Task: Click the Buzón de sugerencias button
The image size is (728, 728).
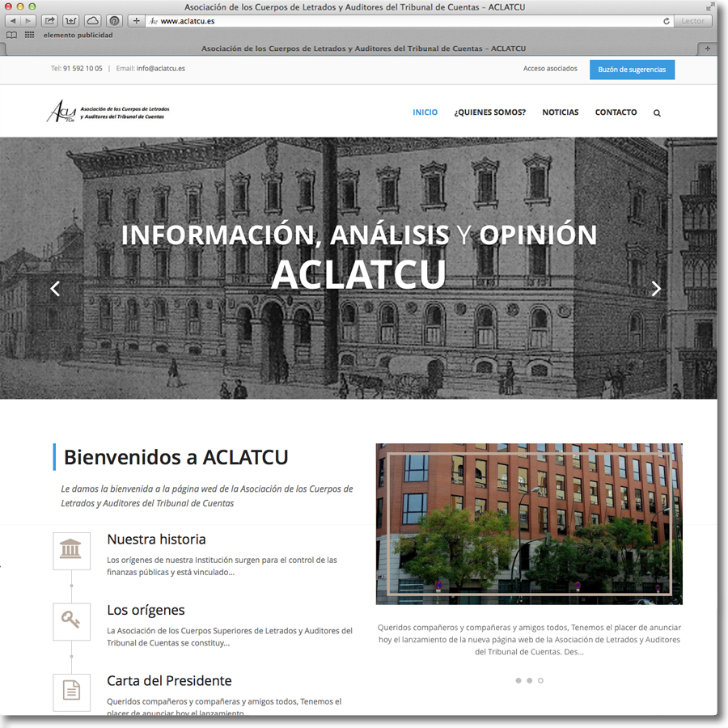Action: pos(632,70)
